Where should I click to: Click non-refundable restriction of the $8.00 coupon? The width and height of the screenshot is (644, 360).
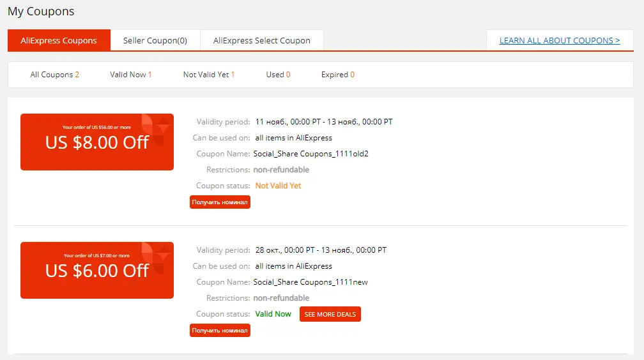pos(281,170)
